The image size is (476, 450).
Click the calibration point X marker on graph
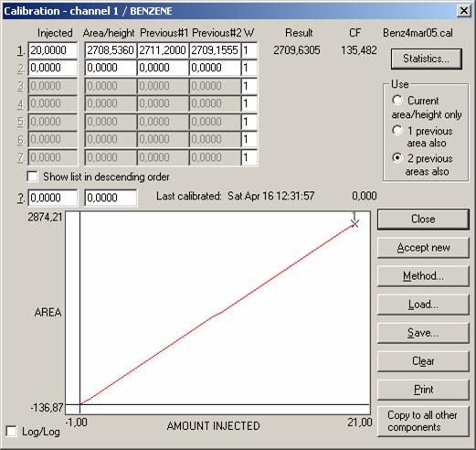354,223
